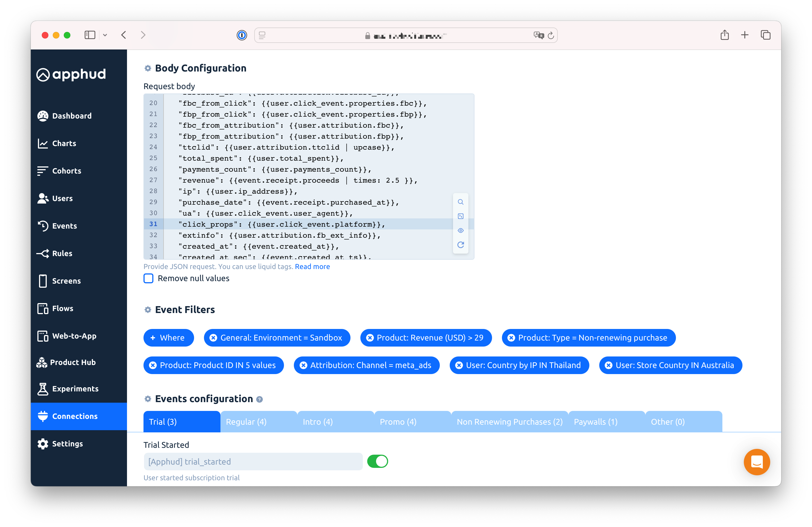Remove the Environment = Sandbox filter

213,337
